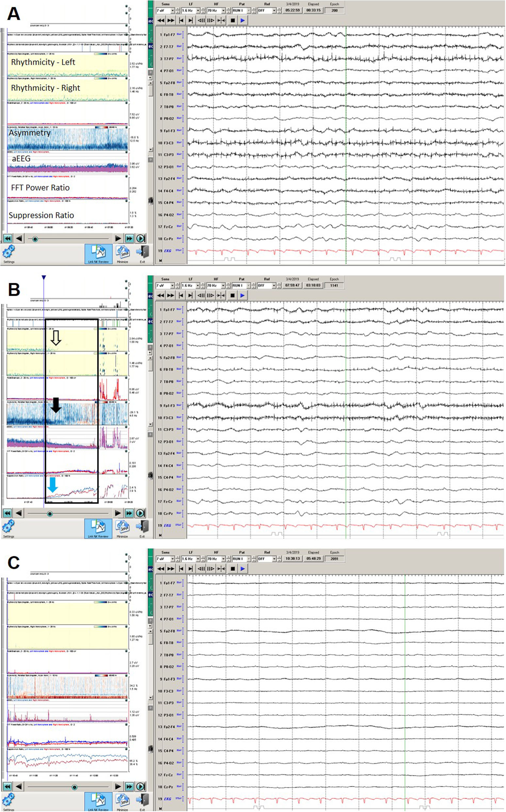Click the 05:22:59 clock time button in panel A
The width and height of the screenshot is (506, 812).
(292, 10)
